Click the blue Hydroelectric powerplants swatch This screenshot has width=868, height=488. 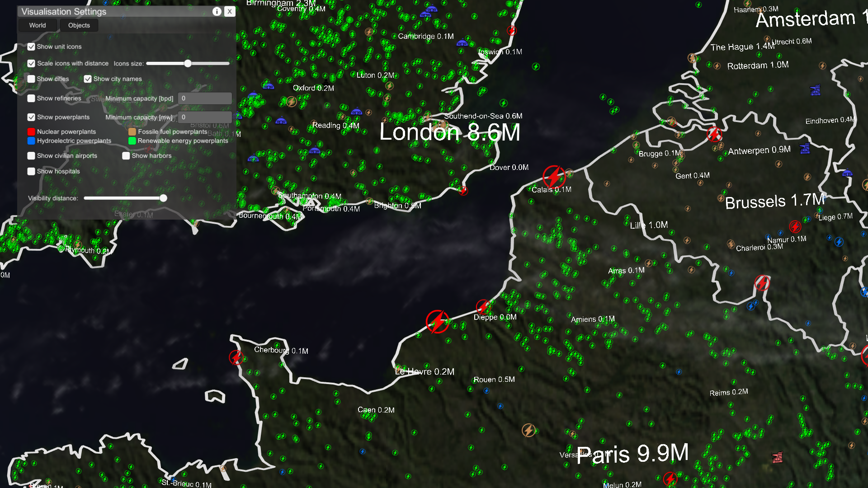tap(31, 141)
